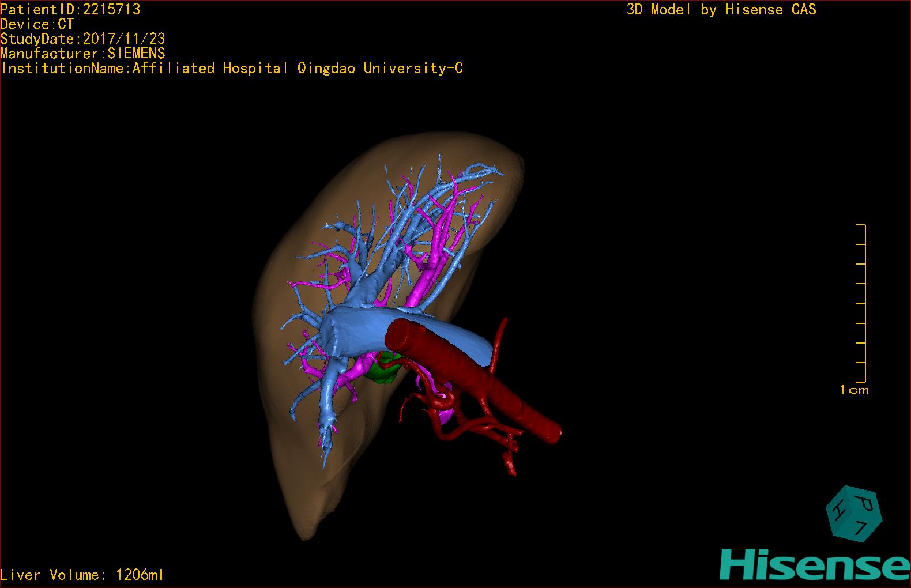Click the PatientID:2215713 text
The width and height of the screenshot is (911, 588).
[70, 9]
